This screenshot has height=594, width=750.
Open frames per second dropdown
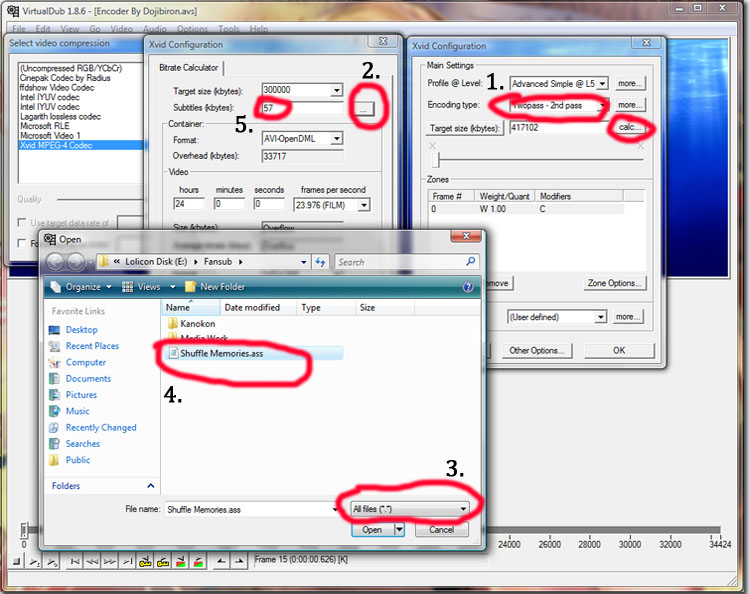[x=364, y=205]
